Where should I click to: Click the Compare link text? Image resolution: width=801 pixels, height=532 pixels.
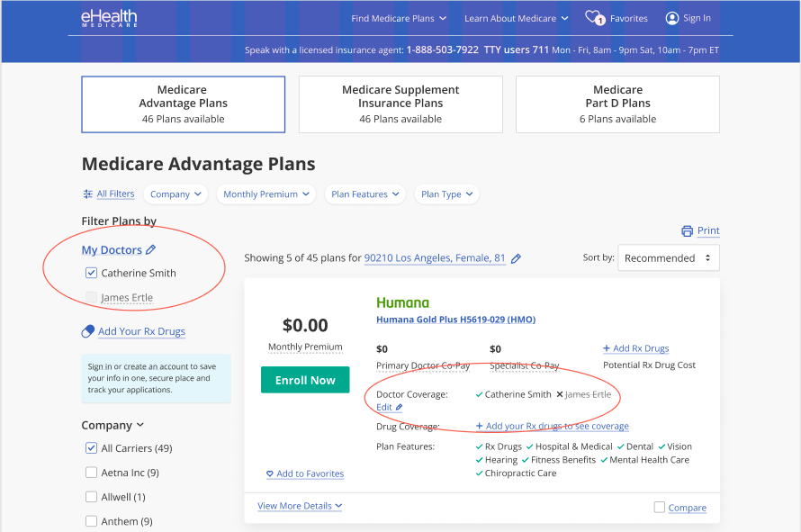(687, 508)
